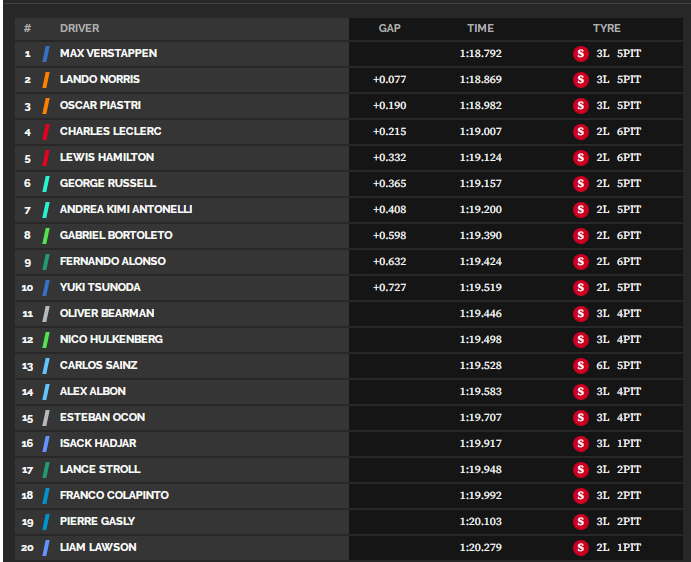Sort by the GAP column header
Viewport: 691px width, 562px height.
click(390, 28)
